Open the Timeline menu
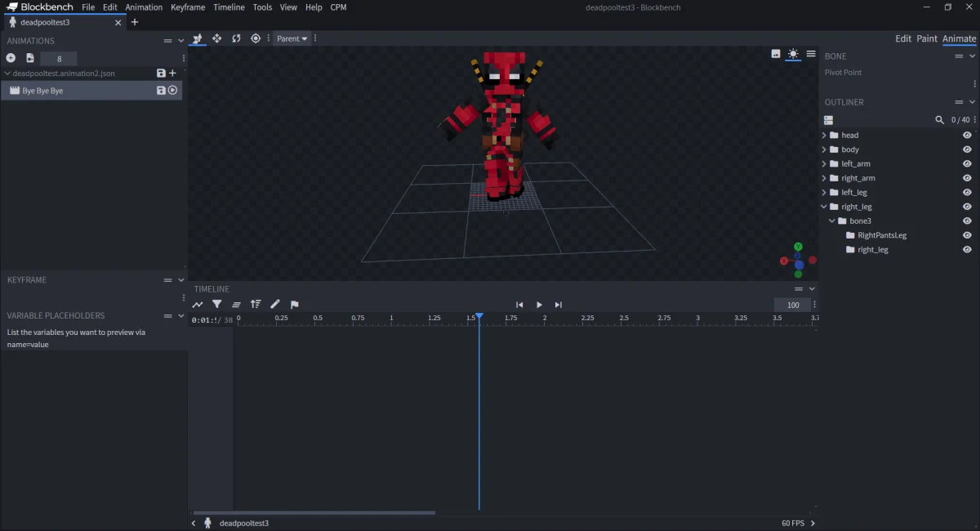The height and width of the screenshot is (531, 980). click(229, 7)
